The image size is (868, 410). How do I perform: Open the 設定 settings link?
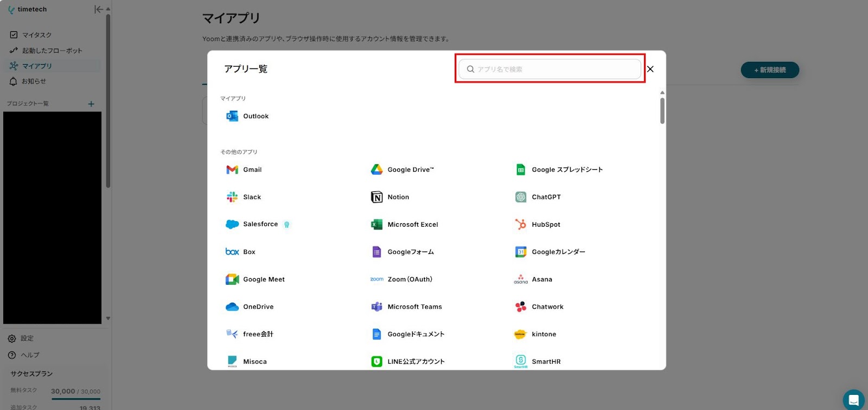[x=27, y=338]
